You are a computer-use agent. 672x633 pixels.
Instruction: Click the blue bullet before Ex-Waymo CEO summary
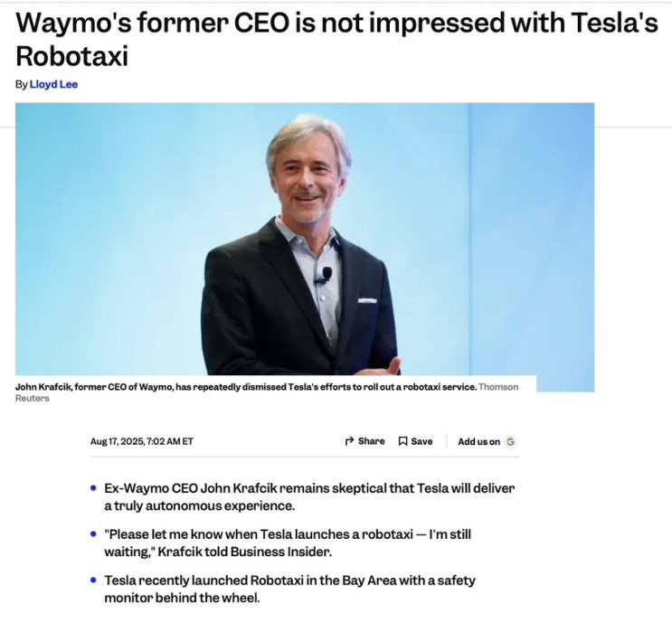(x=93, y=488)
